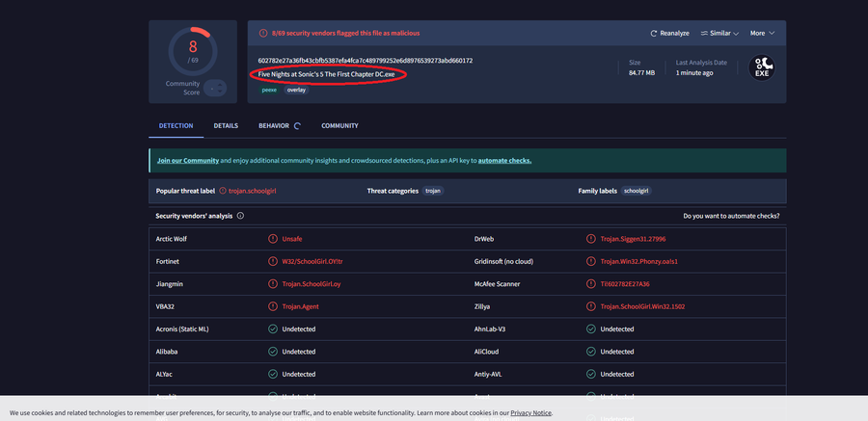Follow the automate checks link
Viewport: 868px width, 421px height.
click(504, 160)
